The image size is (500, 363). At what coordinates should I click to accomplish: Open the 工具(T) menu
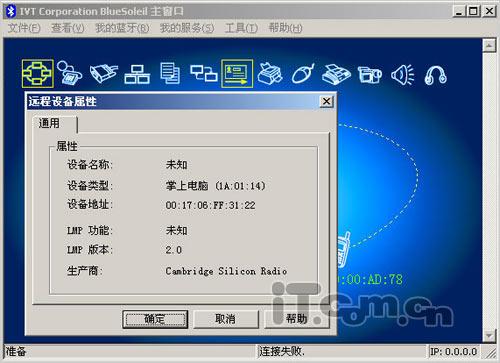click(x=241, y=28)
